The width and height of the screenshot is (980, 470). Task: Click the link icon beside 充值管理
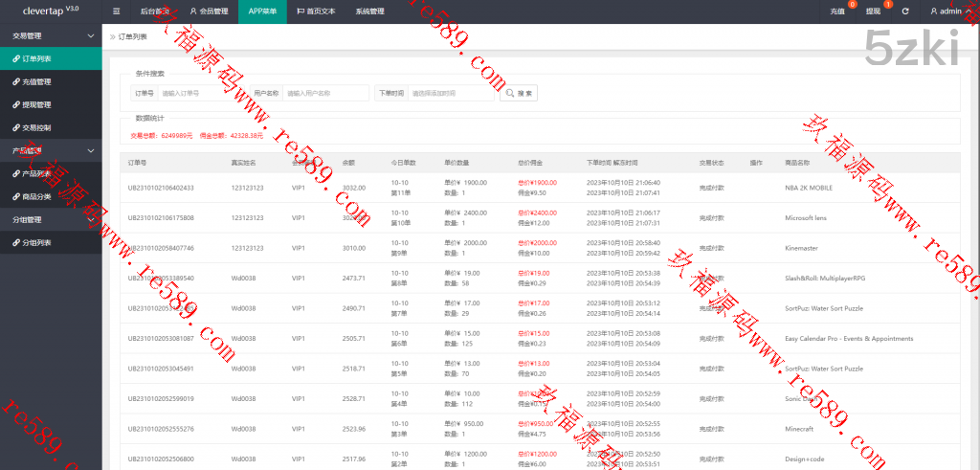15,81
